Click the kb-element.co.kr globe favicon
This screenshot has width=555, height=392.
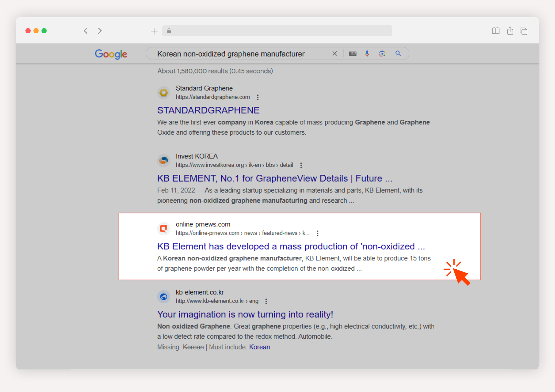pyautogui.click(x=164, y=297)
